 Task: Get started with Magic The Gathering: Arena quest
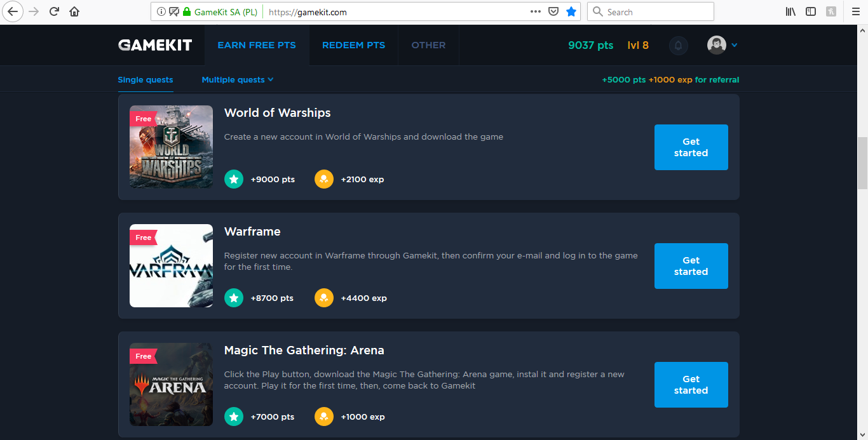pyautogui.click(x=691, y=385)
